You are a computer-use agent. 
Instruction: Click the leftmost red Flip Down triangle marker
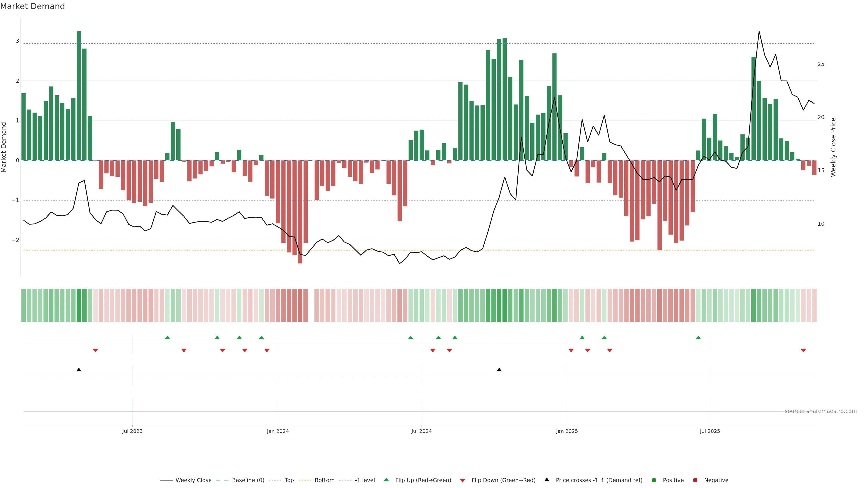(95, 351)
